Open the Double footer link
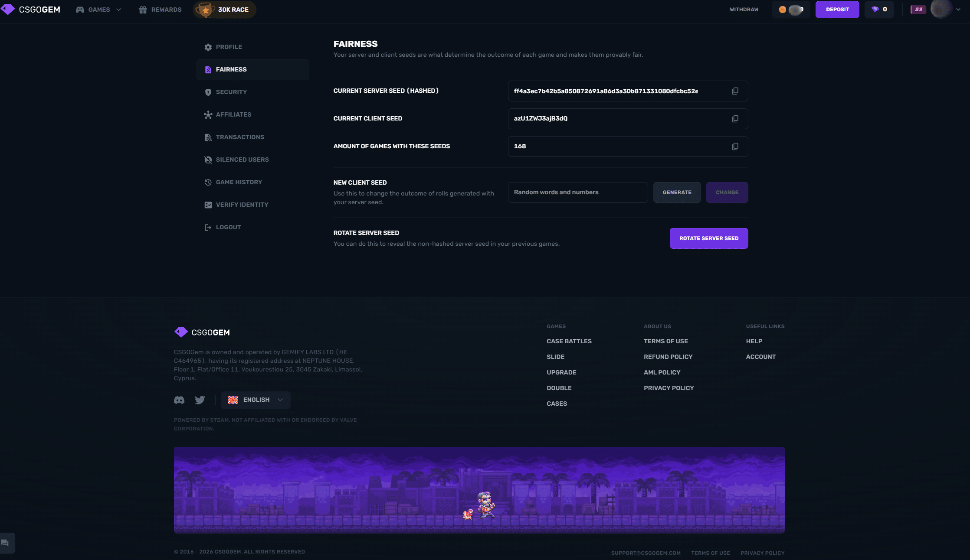The width and height of the screenshot is (970, 560). (559, 388)
